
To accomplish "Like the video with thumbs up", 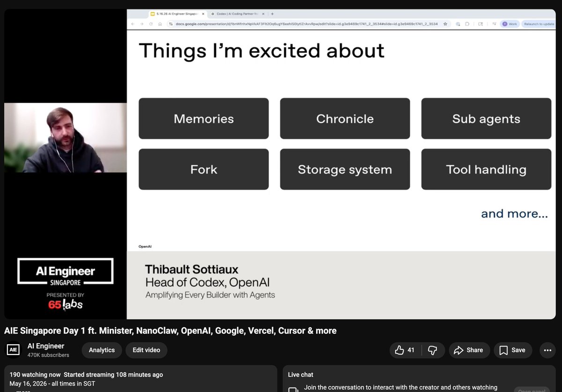I will [x=406, y=350].
